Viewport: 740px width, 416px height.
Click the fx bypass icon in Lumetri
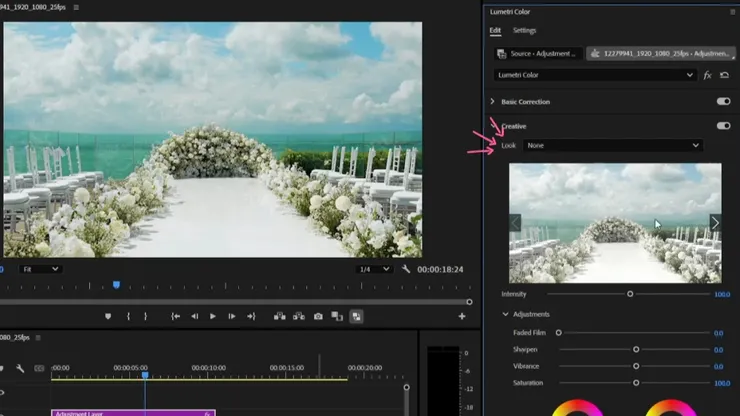[707, 75]
